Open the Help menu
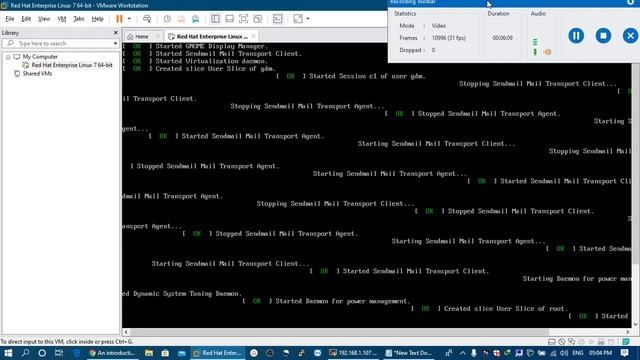 coord(97,19)
